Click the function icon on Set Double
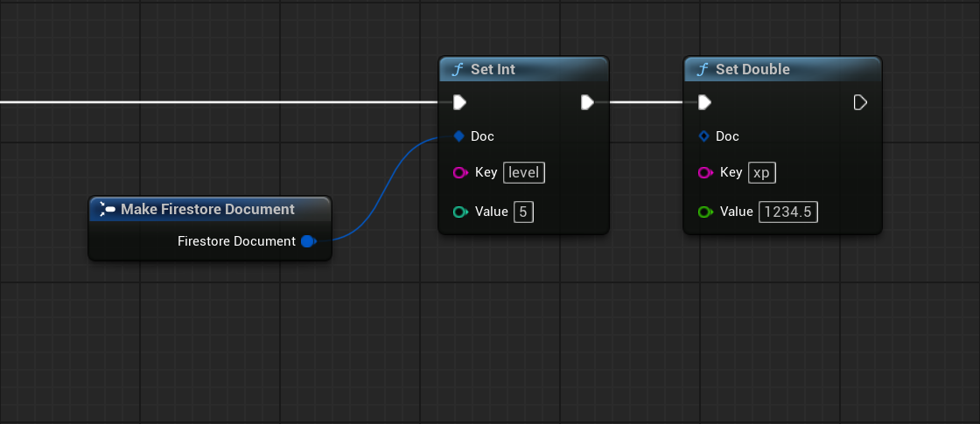The image size is (980, 424). pos(702,70)
